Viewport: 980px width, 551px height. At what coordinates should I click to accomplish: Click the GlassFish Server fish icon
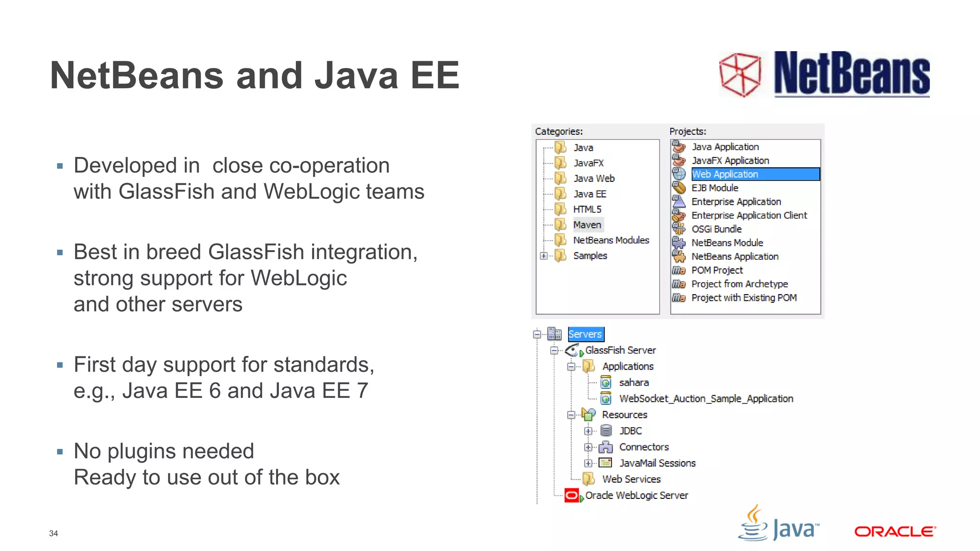coord(573,351)
